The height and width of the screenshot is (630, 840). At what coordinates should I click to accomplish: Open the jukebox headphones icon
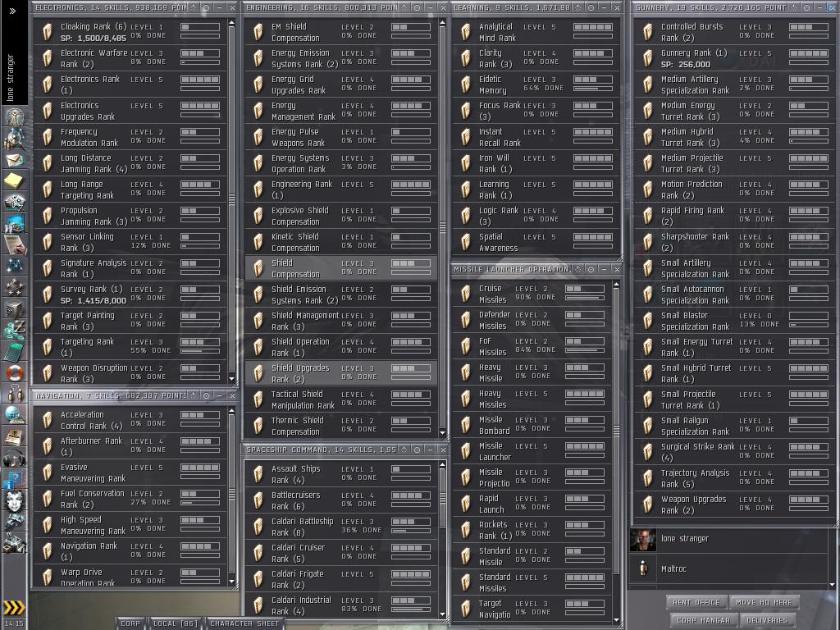[15, 458]
